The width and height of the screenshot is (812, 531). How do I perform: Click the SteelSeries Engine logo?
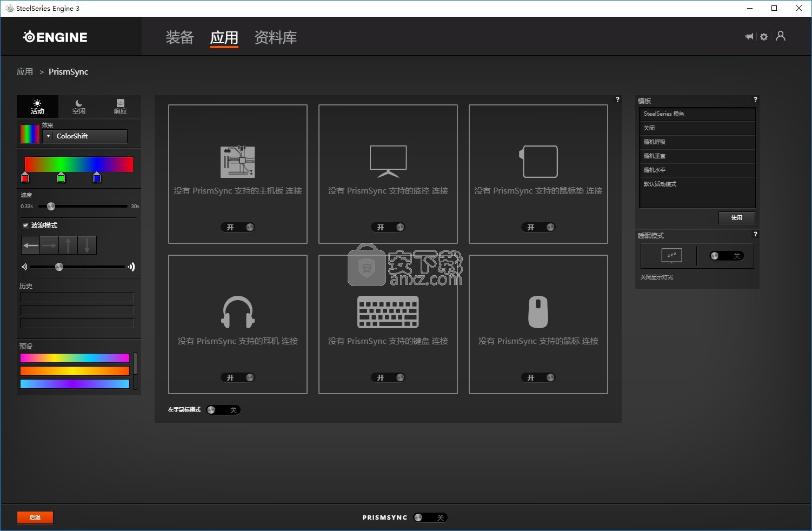(55, 37)
